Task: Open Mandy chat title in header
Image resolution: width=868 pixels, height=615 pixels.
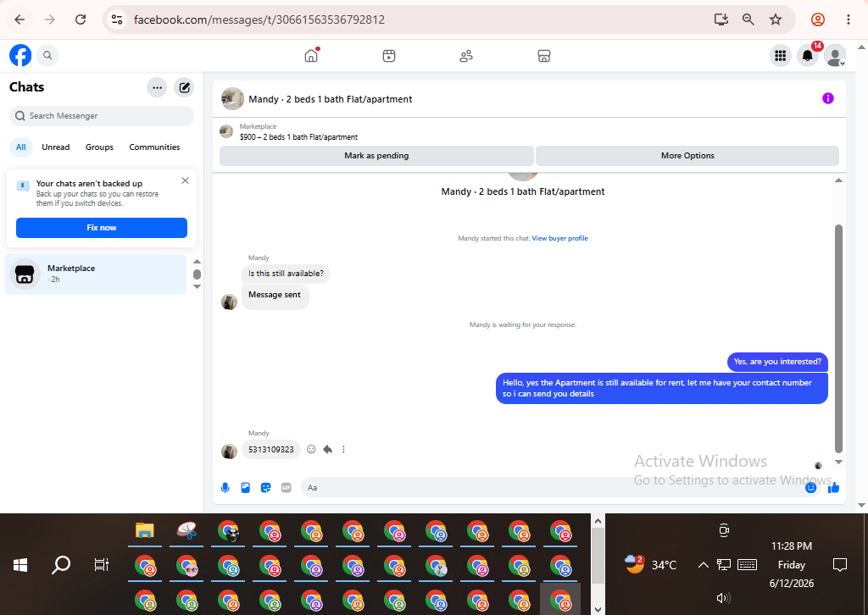Action: [x=330, y=99]
